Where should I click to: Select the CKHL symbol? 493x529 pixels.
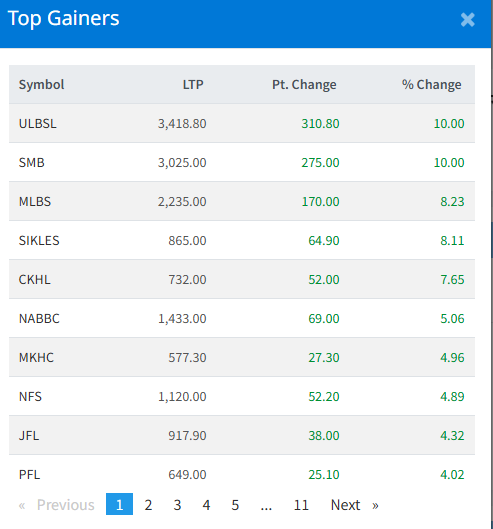point(35,279)
